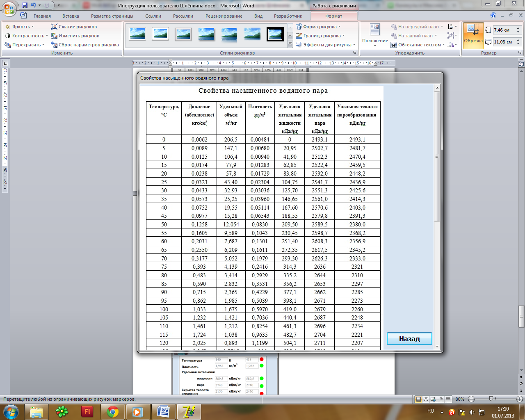This screenshot has height=420, width=525.
Task: Select the second picture style thumbnail
Action: (160, 34)
